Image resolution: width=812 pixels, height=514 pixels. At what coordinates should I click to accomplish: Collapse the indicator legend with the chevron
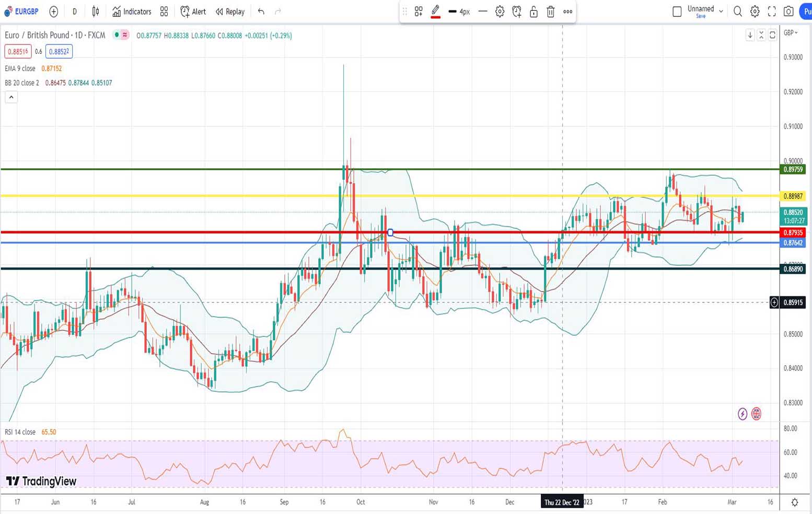click(11, 97)
